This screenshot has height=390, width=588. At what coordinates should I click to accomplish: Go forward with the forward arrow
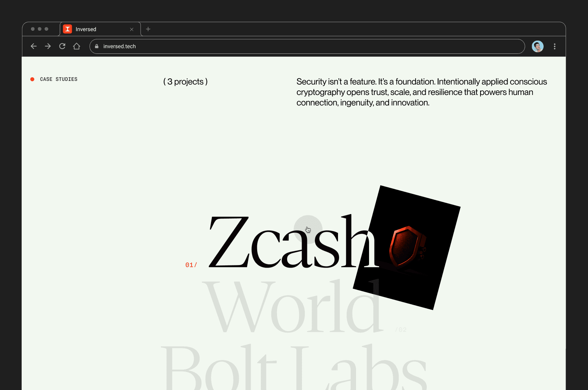pos(48,46)
